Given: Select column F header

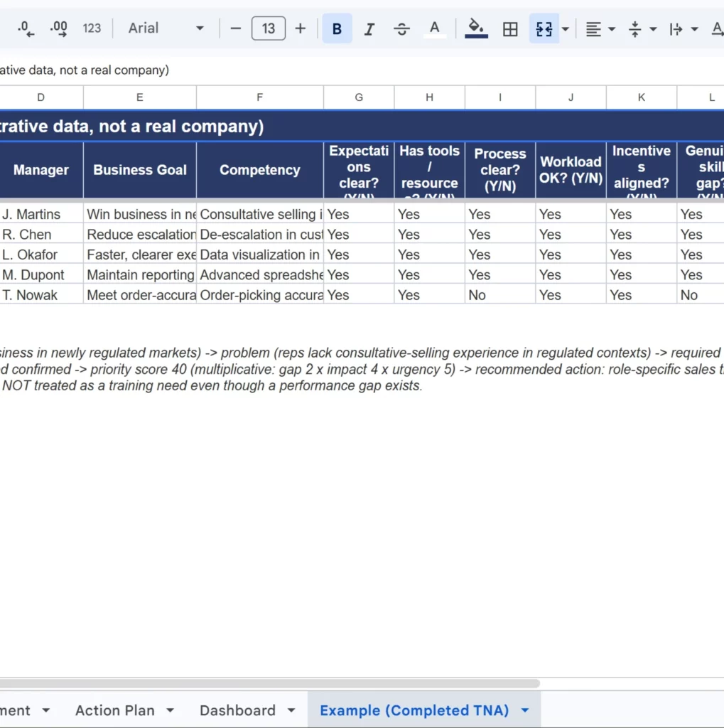Looking at the screenshot, I should pos(260,97).
